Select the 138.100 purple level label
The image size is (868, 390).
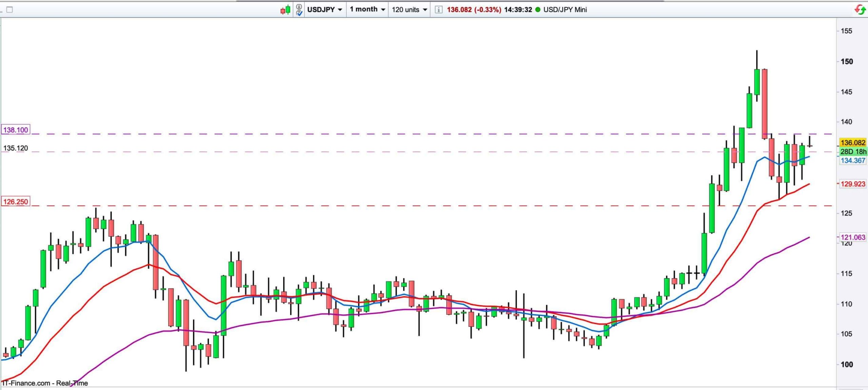click(16, 130)
